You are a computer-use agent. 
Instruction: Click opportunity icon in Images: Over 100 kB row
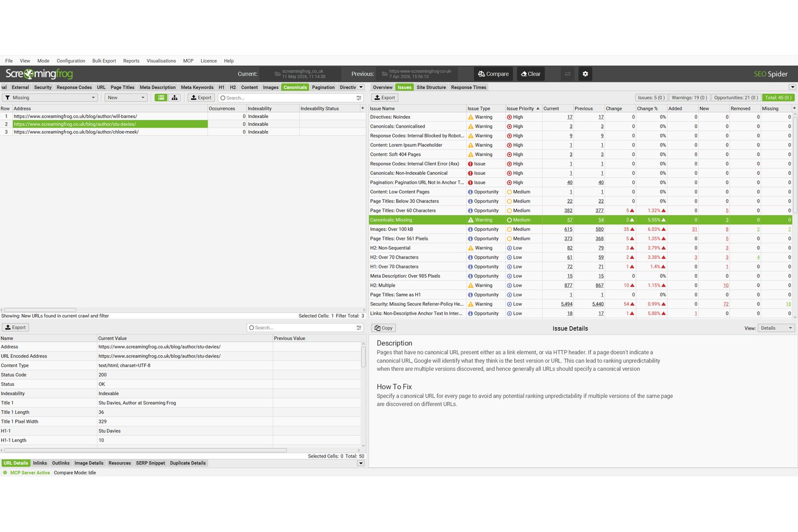point(471,229)
